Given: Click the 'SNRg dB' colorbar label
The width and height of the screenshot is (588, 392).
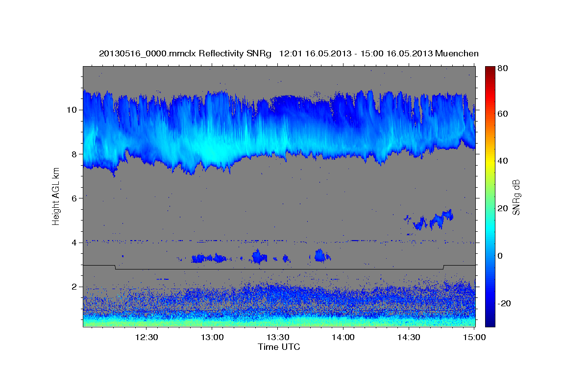Looking at the screenshot, I should click(x=516, y=197).
